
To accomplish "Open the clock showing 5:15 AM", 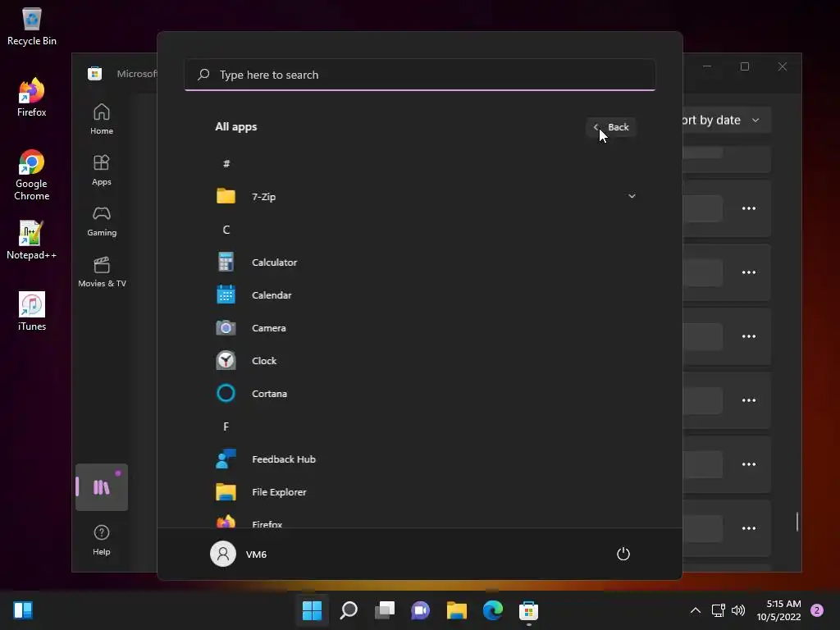I will tap(779, 610).
